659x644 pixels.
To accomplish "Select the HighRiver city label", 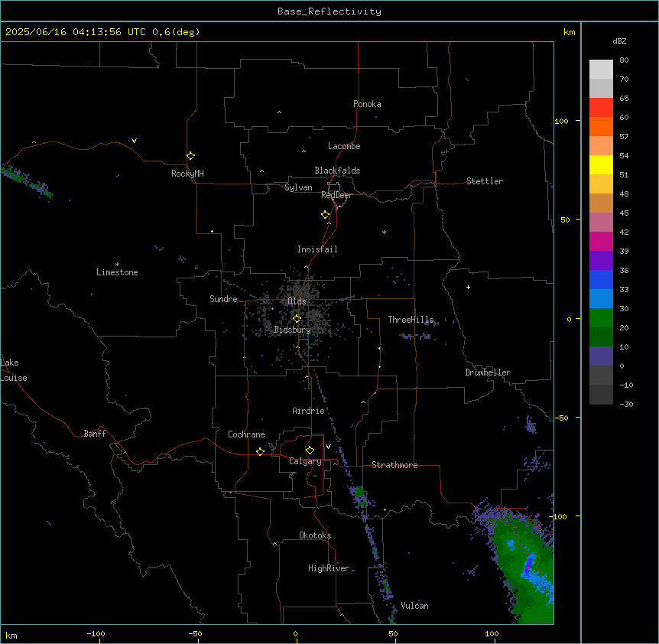I will coord(329,568).
